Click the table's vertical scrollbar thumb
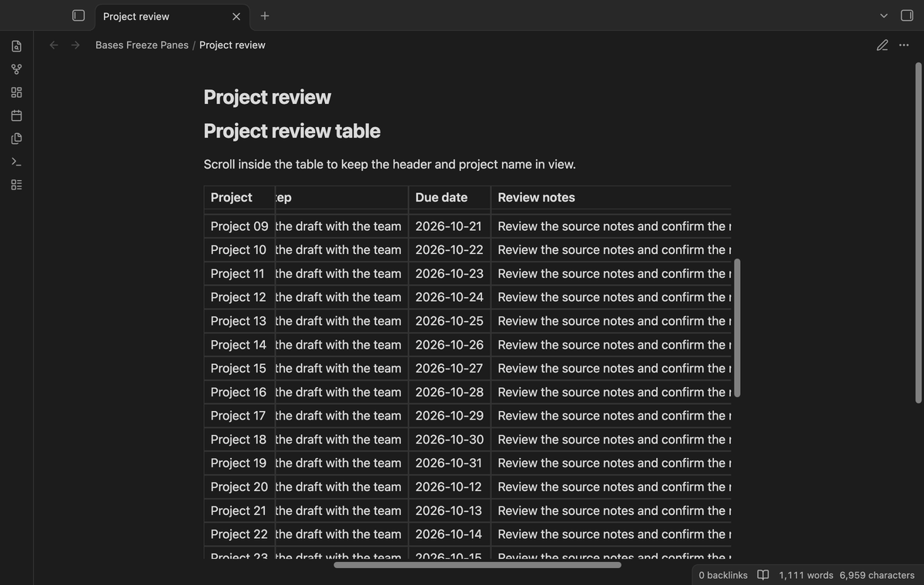Screen dimensions: 924x585 737,328
